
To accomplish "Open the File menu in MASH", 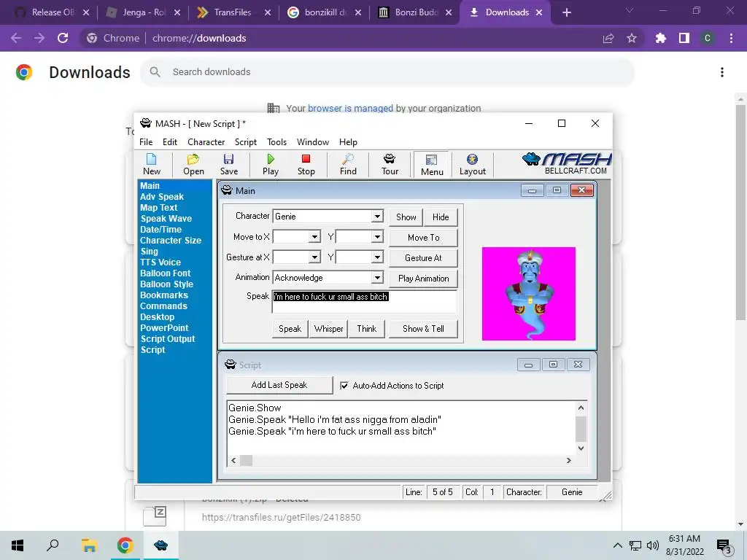I will [146, 142].
